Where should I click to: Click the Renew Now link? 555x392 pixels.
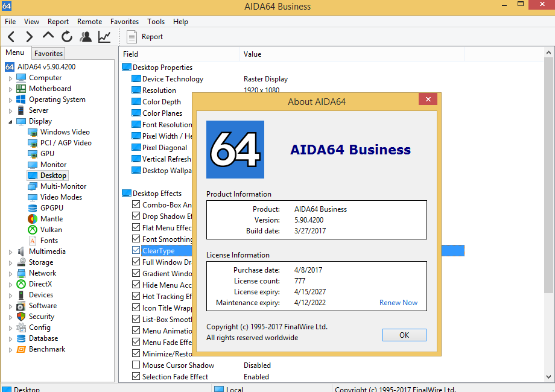(398, 303)
